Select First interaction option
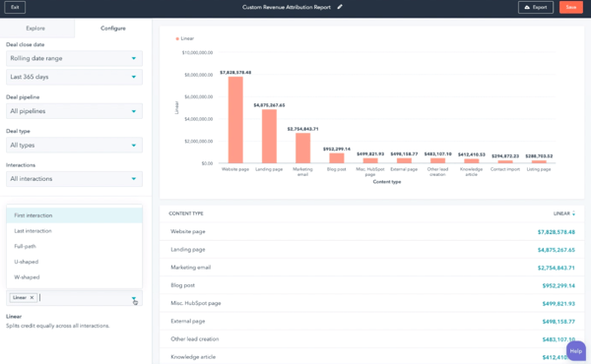Viewport: 591px width, 364px height. [74, 215]
